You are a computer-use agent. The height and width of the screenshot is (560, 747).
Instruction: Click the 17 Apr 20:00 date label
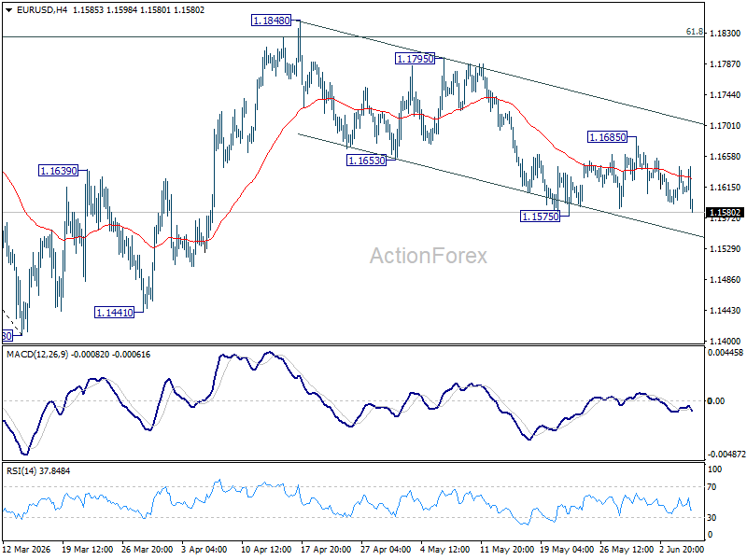tap(326, 549)
